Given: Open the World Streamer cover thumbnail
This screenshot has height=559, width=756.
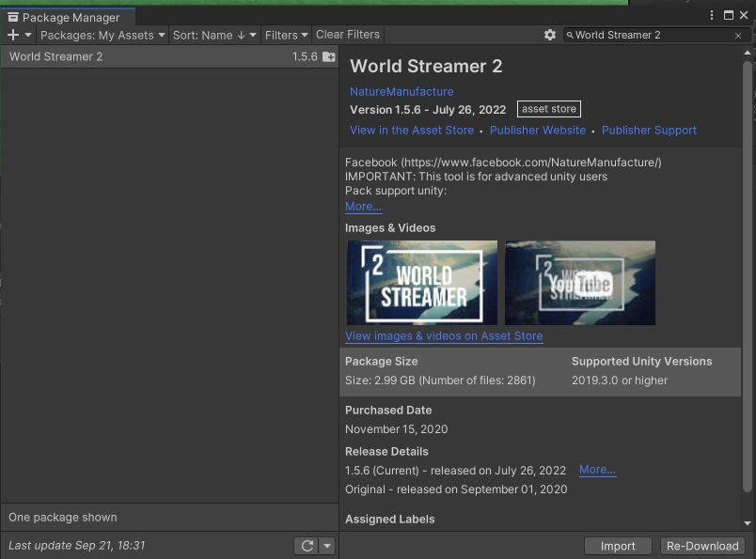Looking at the screenshot, I should [x=422, y=283].
